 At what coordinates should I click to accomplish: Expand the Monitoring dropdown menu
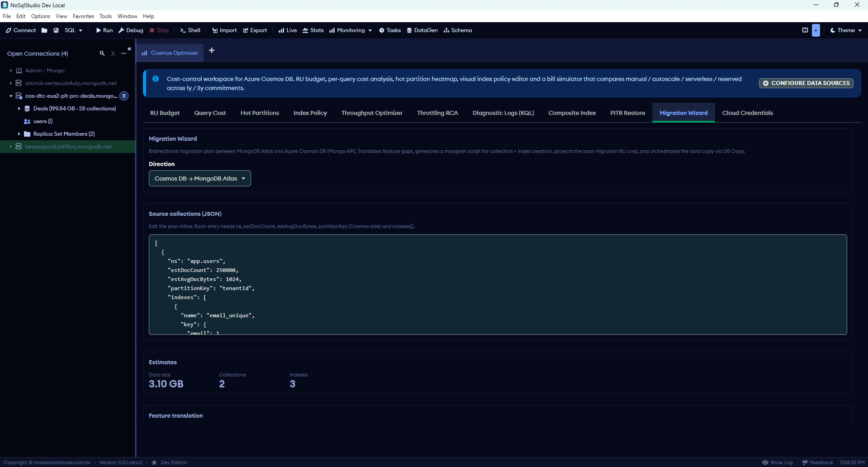tap(351, 30)
